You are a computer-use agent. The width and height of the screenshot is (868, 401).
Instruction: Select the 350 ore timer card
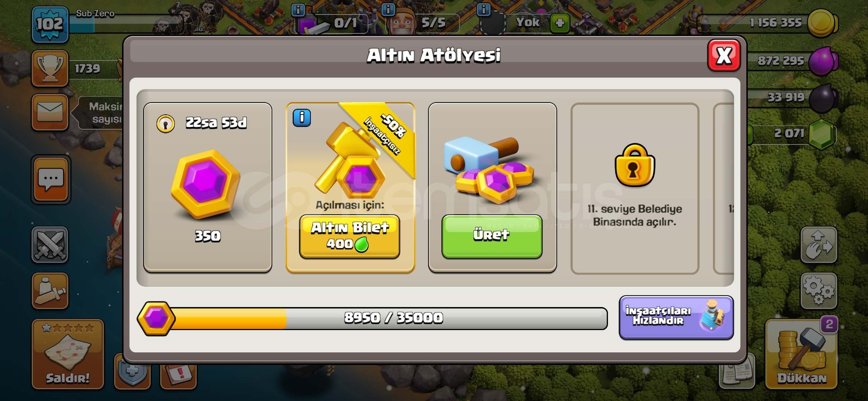click(x=207, y=188)
